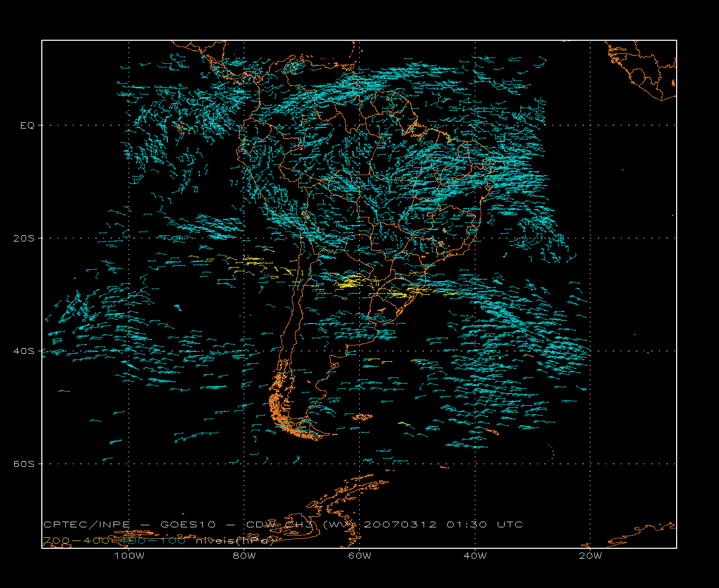Click the 60W longitude axis label
This screenshot has height=588, width=719.
pyautogui.click(x=360, y=556)
